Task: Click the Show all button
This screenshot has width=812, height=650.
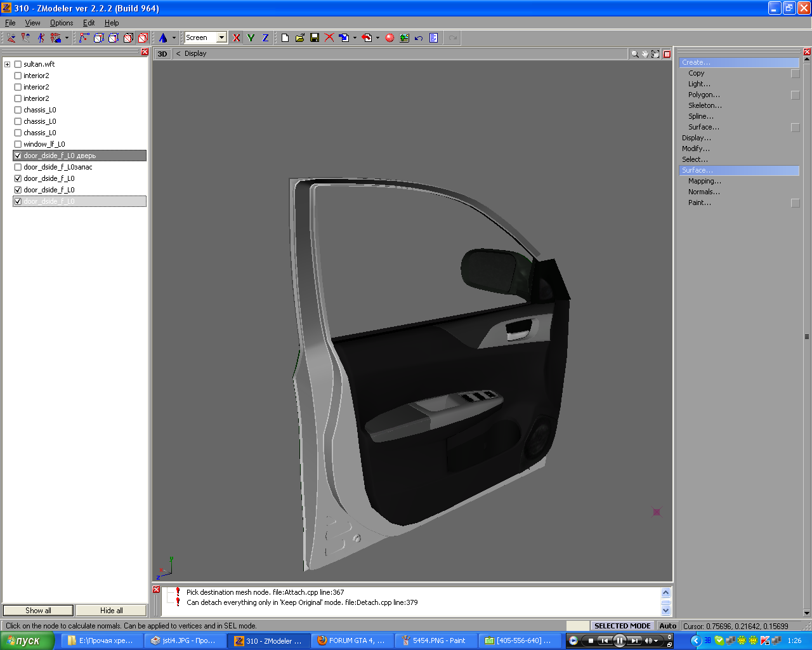Action: pos(38,611)
